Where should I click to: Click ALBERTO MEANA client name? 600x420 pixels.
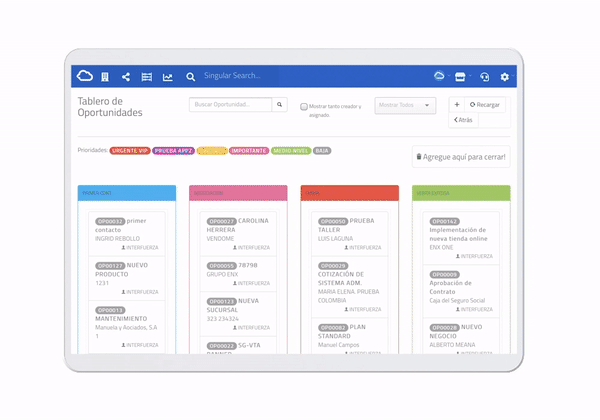[x=452, y=345]
